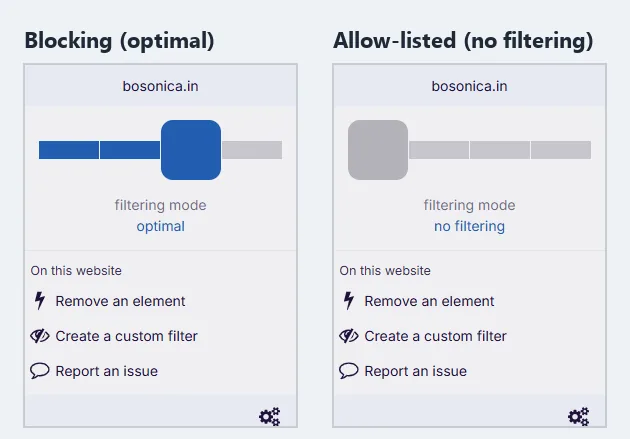The width and height of the screenshot is (630, 439).
Task: Choose 'Report an issue' in Blocking panel
Action: pos(106,371)
